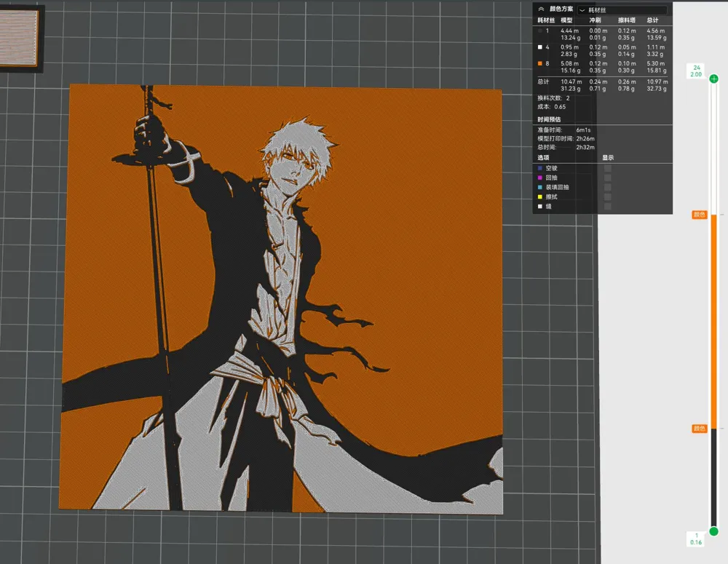Click the green bottom layer slider handle
The image size is (728, 564).
(714, 531)
